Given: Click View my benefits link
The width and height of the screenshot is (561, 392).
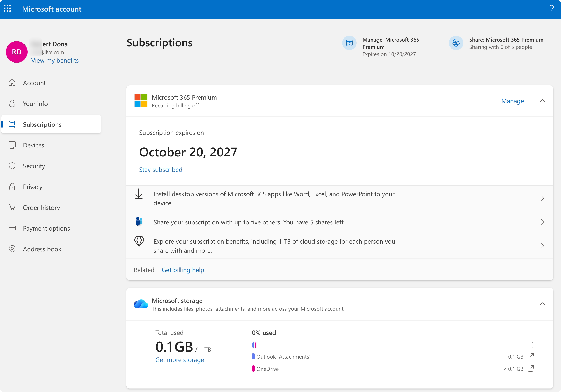Looking at the screenshot, I should [x=55, y=60].
